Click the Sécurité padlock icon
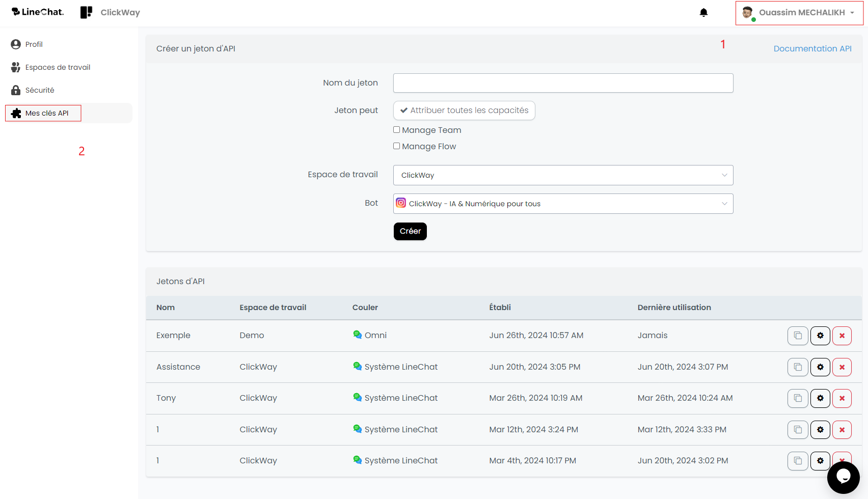 point(16,90)
